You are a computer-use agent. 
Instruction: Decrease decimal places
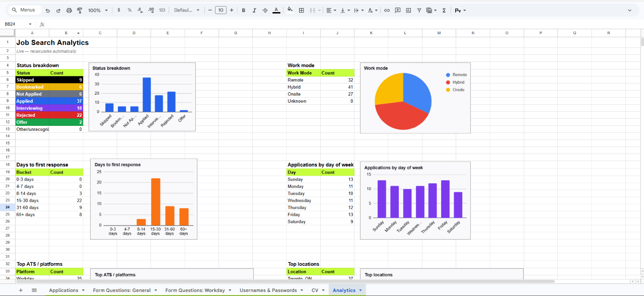coord(140,10)
